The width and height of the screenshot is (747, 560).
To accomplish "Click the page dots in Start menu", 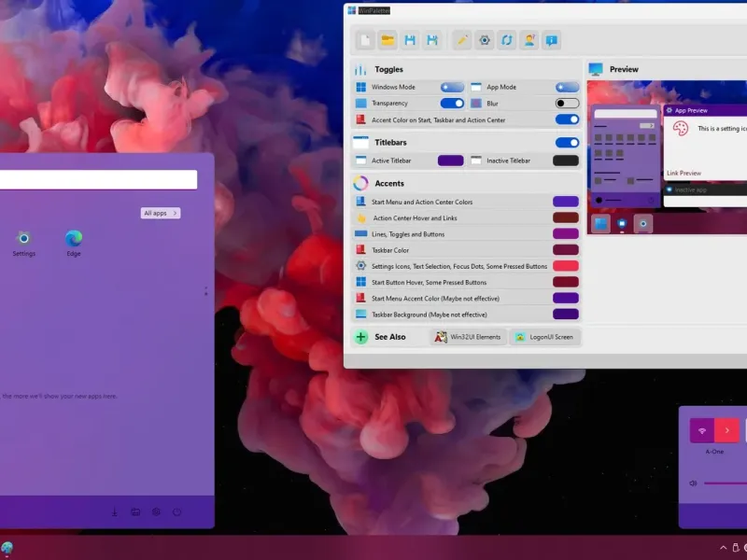I will (205, 291).
